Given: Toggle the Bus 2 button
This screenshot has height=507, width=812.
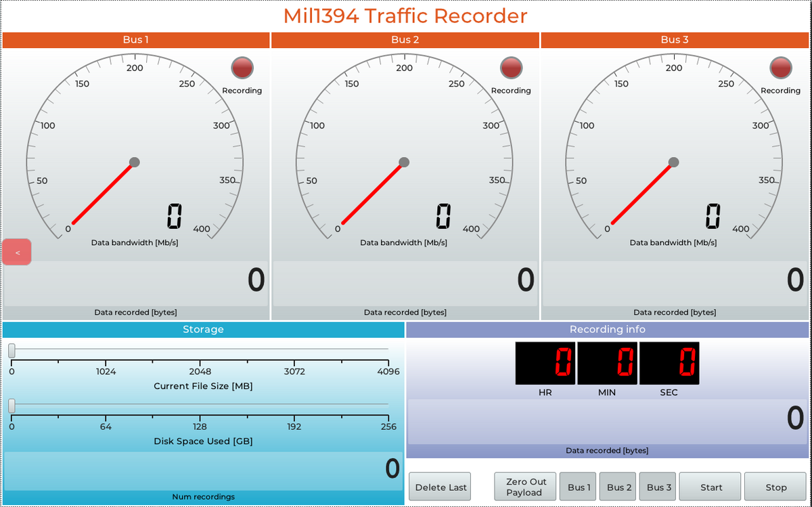Looking at the screenshot, I should pos(618,487).
